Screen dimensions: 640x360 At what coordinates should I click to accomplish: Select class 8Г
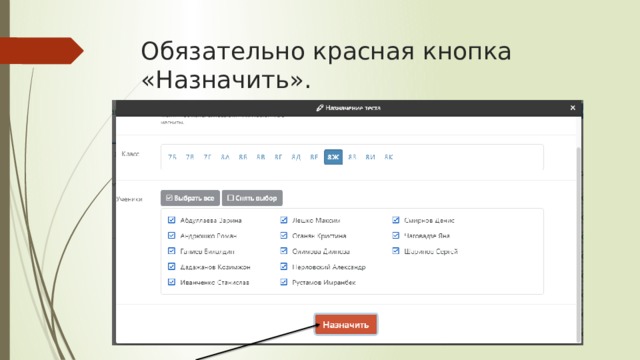tap(278, 157)
